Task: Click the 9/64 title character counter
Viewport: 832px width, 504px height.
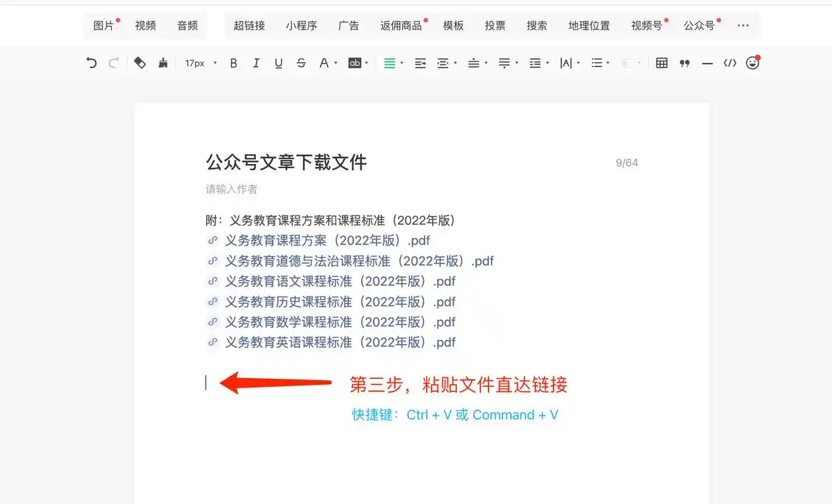Action: pos(627,163)
